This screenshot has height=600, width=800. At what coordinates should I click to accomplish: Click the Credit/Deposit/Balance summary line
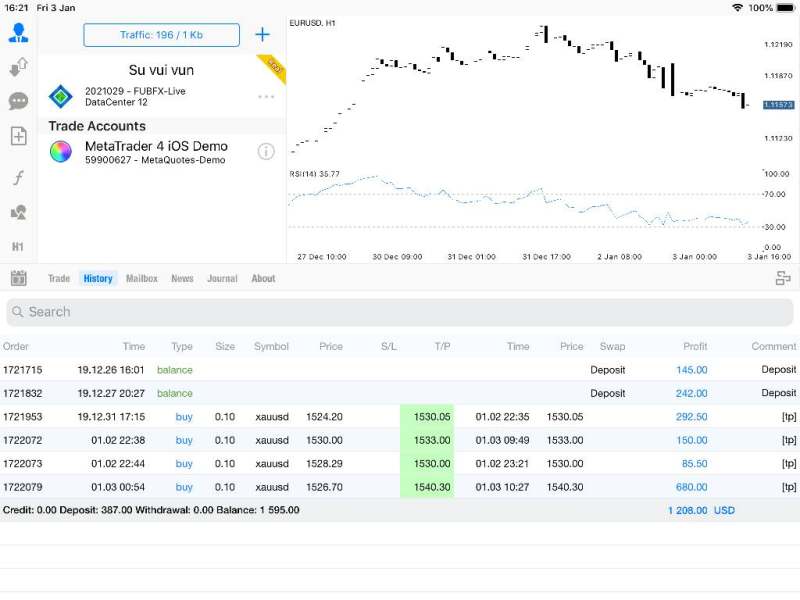tap(151, 510)
